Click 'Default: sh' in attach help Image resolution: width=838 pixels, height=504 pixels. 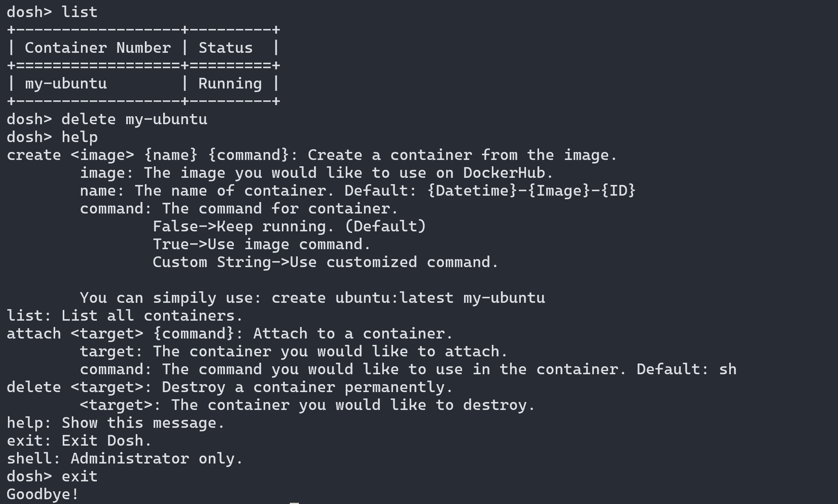pos(686,369)
